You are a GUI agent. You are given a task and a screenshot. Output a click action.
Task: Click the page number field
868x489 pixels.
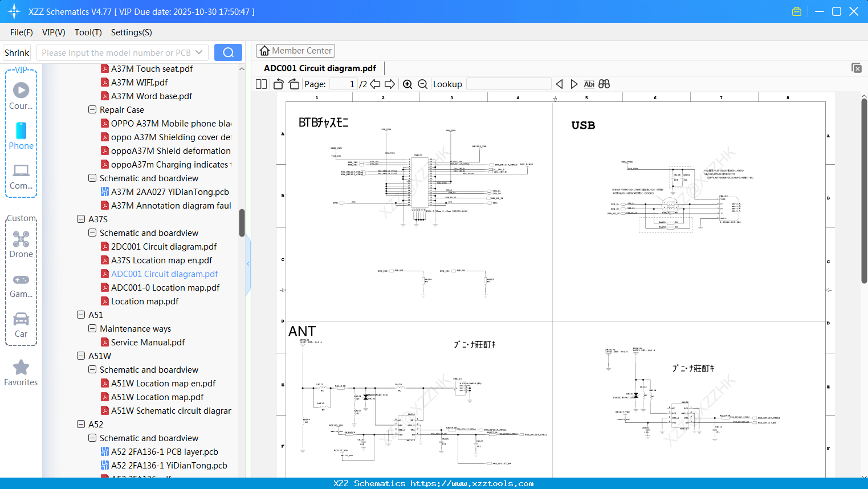pyautogui.click(x=344, y=84)
